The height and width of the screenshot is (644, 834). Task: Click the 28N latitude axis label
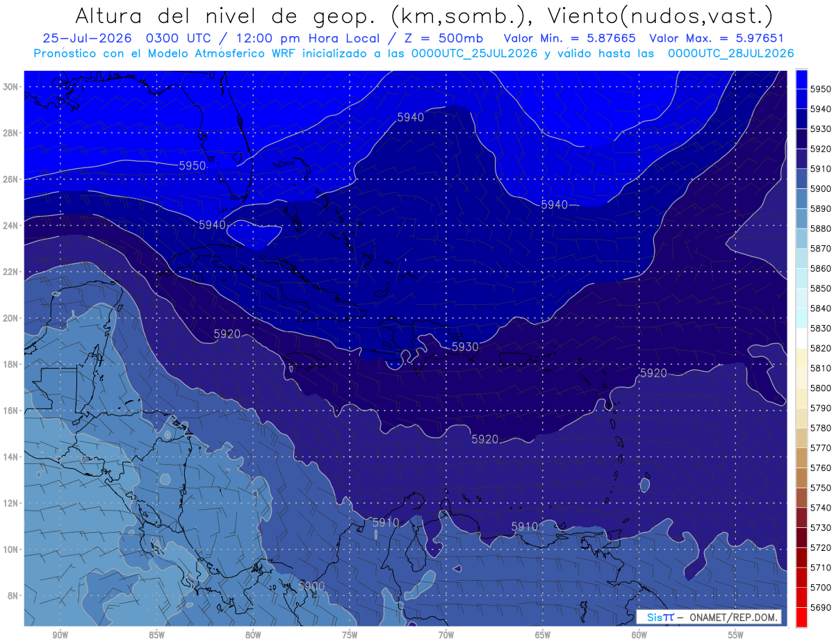[x=10, y=133]
